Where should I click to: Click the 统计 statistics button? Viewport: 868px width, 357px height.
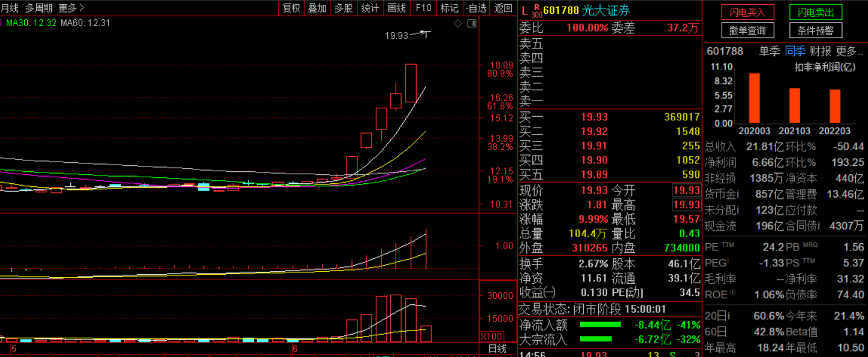point(370,8)
